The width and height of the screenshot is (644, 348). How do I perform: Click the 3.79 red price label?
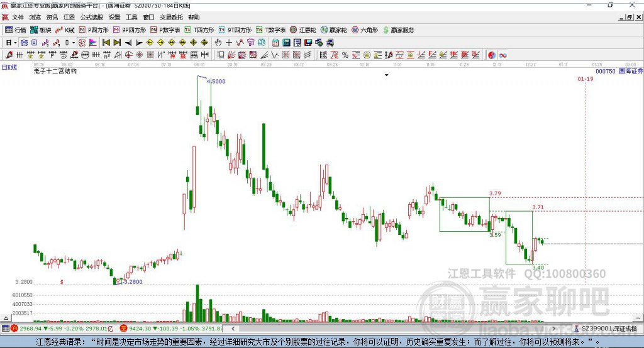tap(495, 193)
